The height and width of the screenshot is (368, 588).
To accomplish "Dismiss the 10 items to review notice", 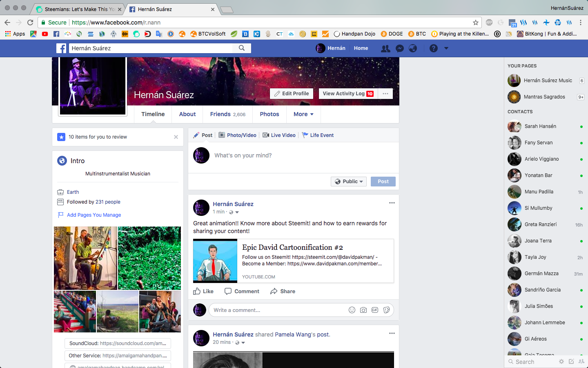I will pos(176,137).
